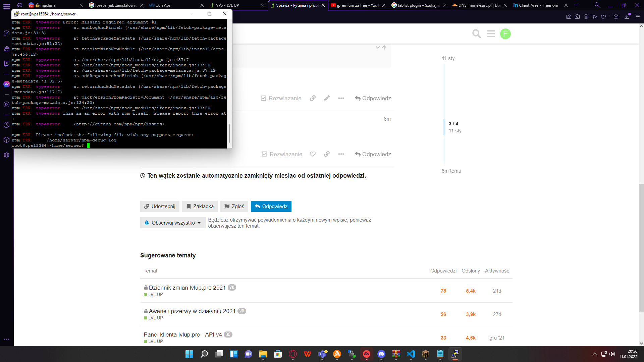Click the three dots post options
Screen dimensions: 644x362
[341, 98]
